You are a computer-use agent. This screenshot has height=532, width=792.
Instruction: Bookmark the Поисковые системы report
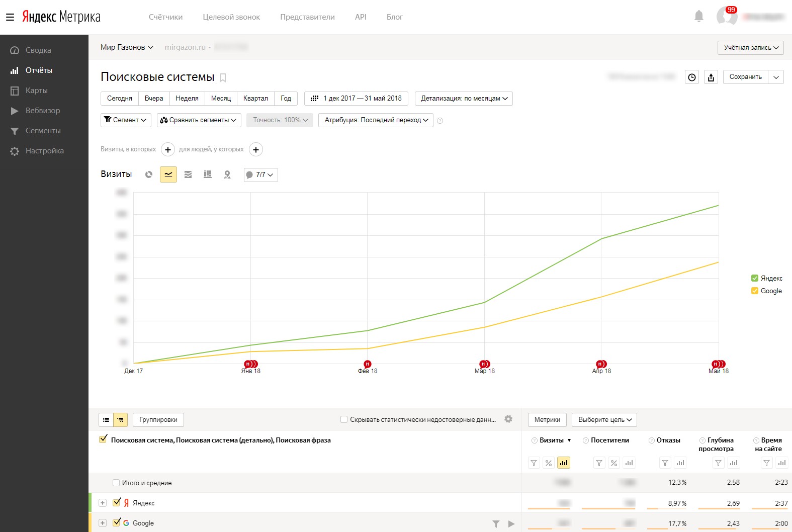tap(223, 78)
